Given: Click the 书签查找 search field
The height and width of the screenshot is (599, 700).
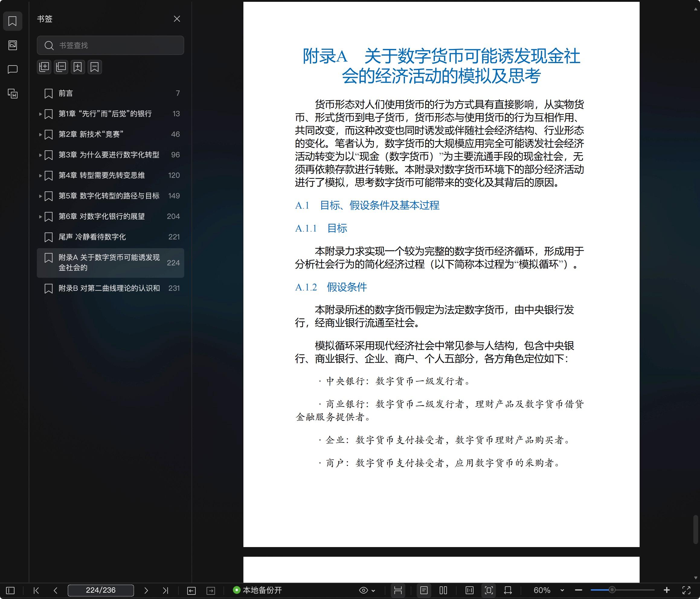Looking at the screenshot, I should pos(111,45).
